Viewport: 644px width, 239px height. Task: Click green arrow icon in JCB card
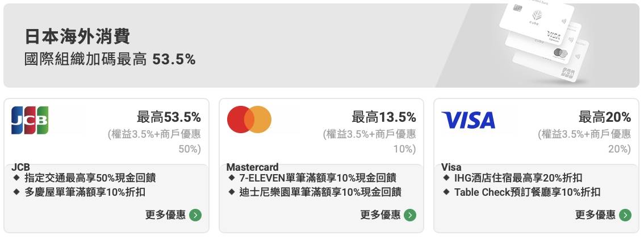[x=195, y=215]
